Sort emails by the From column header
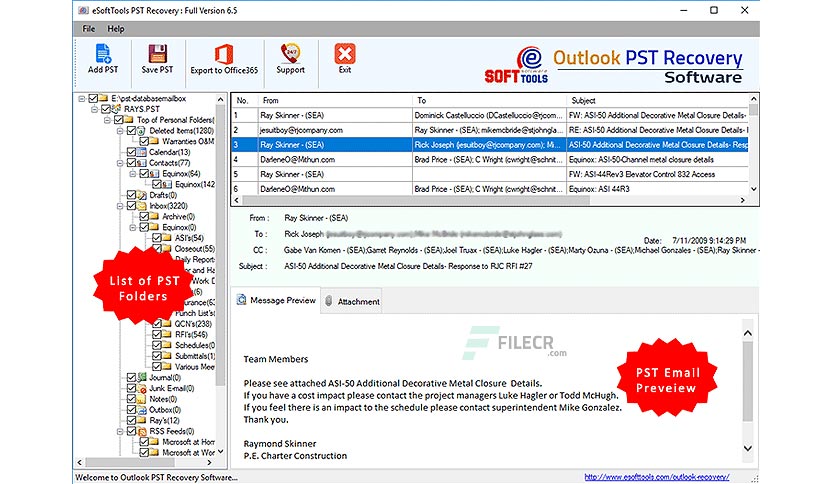This screenshot has height=484, width=836. (x=335, y=100)
